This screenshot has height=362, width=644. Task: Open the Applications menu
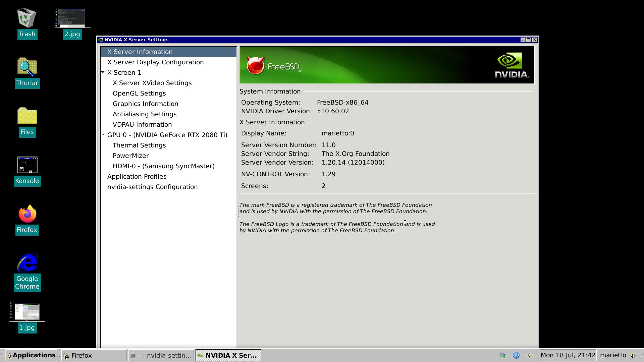(x=31, y=355)
